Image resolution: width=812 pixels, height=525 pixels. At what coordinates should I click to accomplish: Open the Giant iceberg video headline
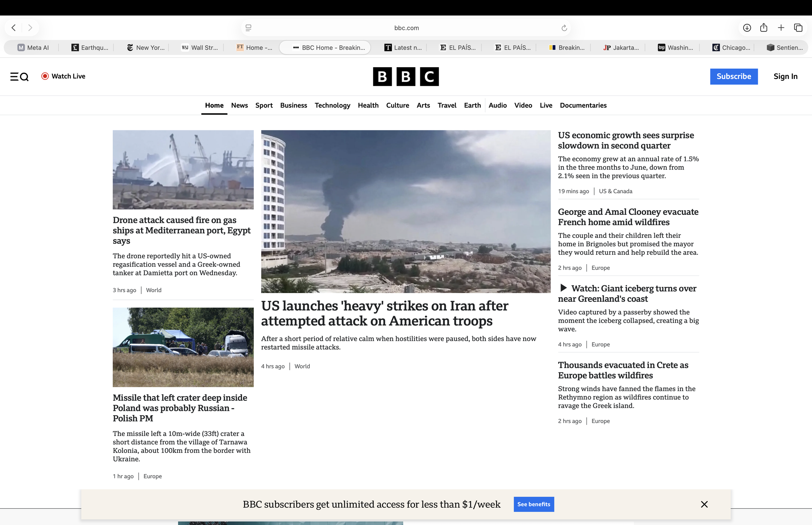tap(627, 293)
